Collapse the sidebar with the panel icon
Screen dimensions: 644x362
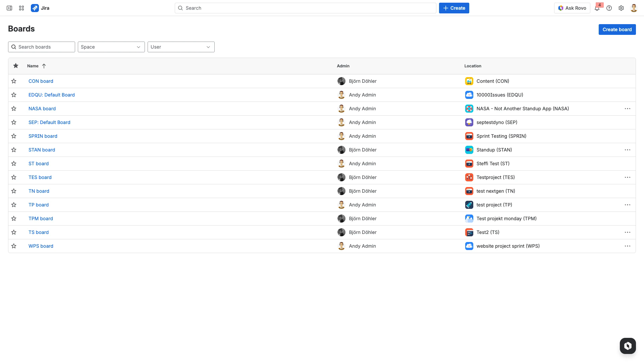pos(9,8)
